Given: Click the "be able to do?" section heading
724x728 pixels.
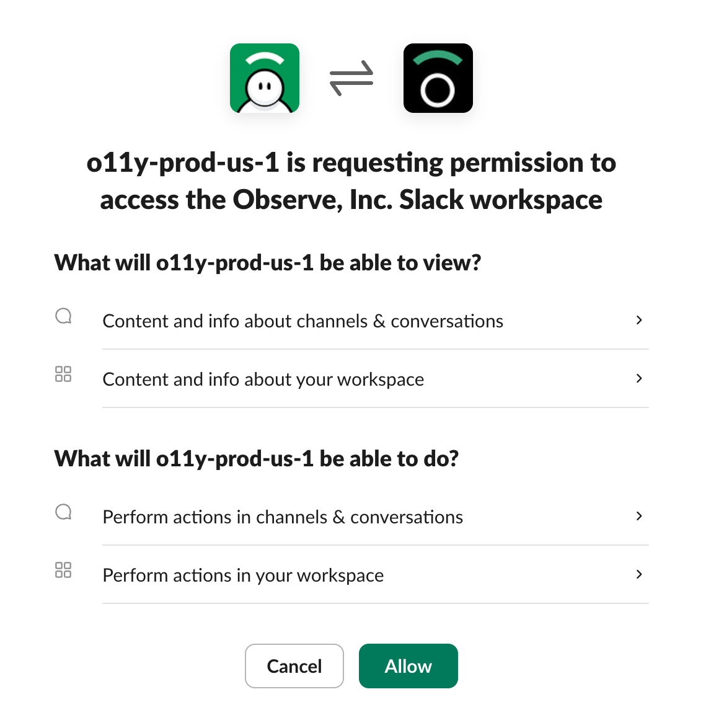Looking at the screenshot, I should [257, 459].
